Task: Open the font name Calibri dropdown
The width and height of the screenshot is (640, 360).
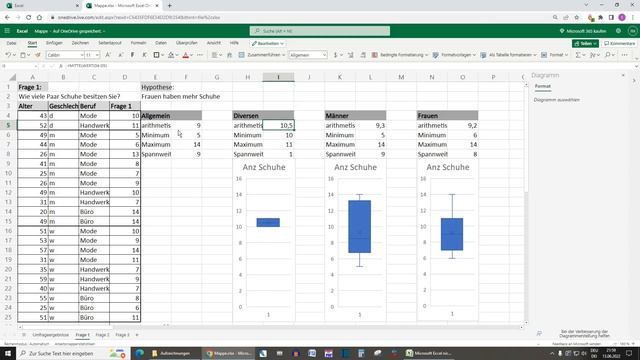Action: 65,55
